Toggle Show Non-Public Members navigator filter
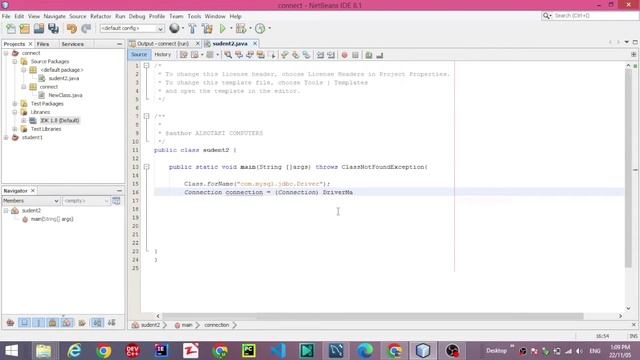640x360 pixels. (53, 323)
